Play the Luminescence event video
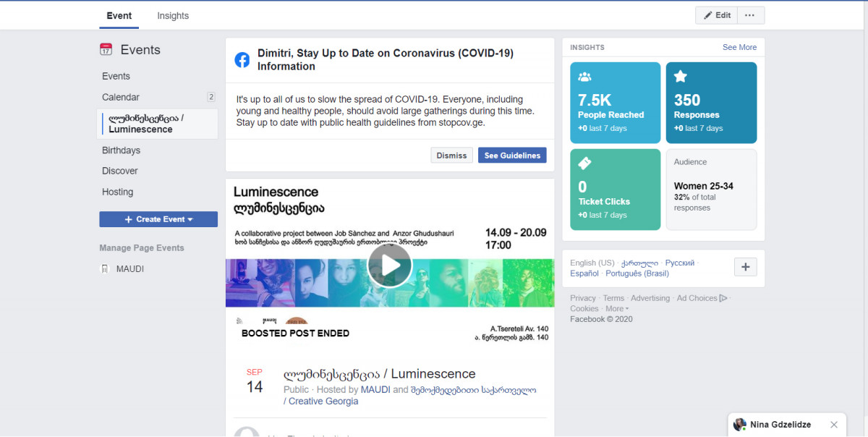The width and height of the screenshot is (868, 437). (390, 266)
